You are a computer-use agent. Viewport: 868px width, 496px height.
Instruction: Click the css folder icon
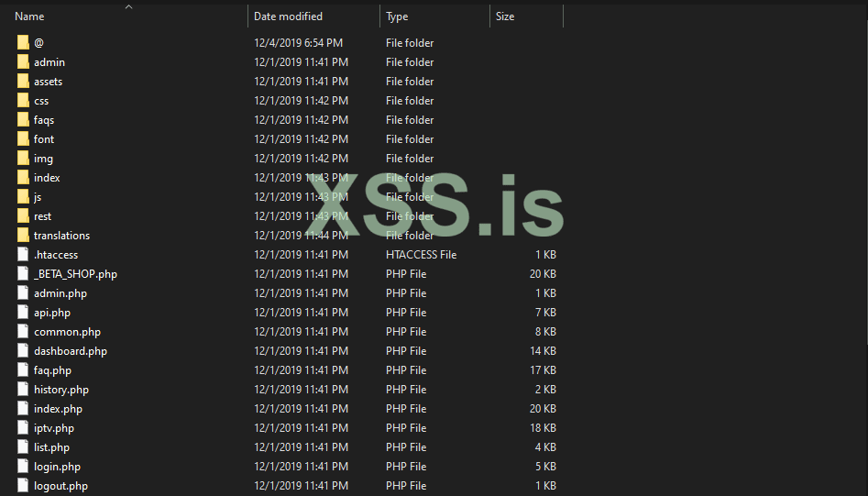(23, 101)
